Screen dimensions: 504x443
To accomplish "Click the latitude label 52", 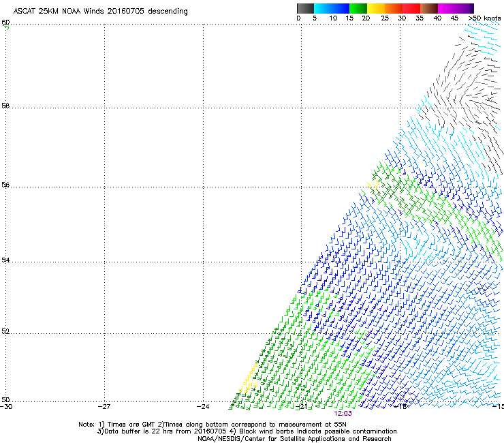I will [x=5, y=331].
